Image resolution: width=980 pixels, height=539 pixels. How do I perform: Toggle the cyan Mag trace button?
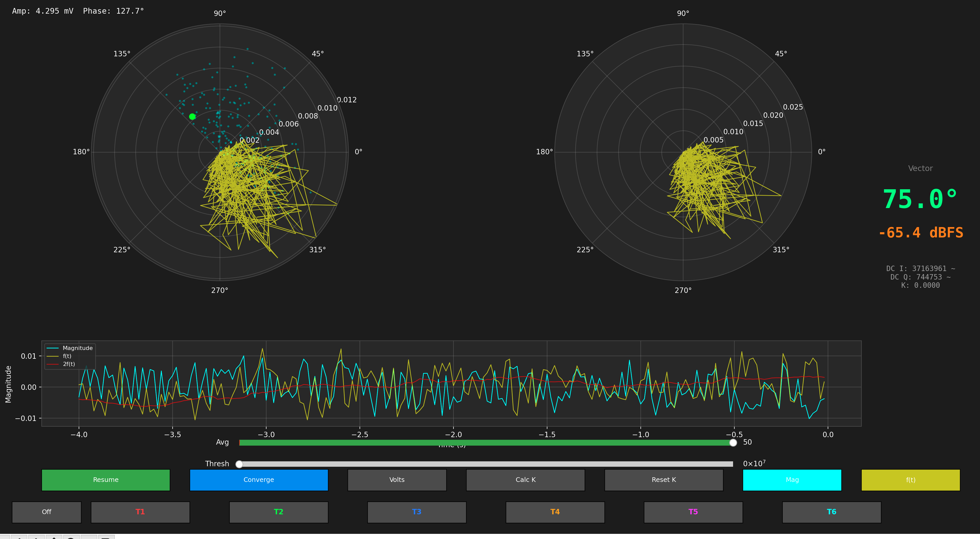792,480
